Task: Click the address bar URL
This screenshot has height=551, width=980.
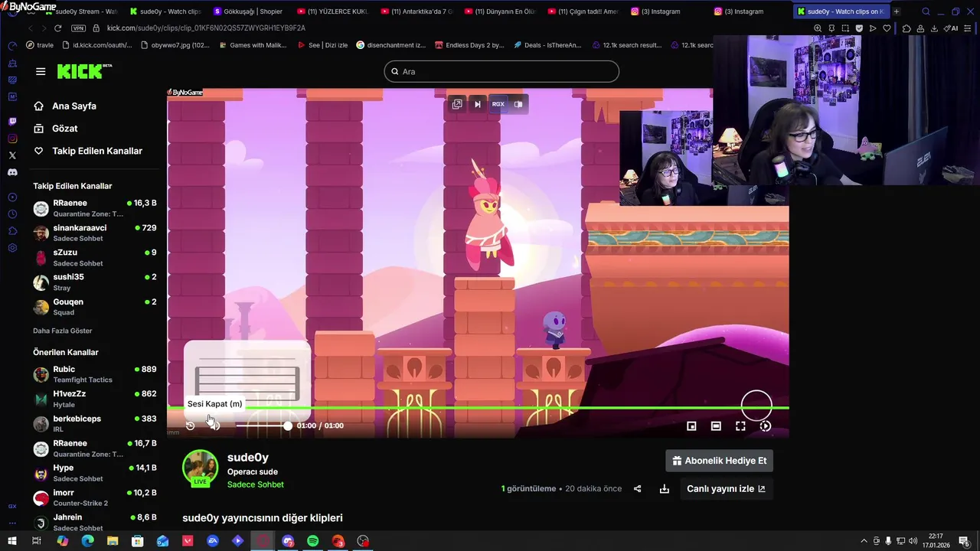Action: click(206, 28)
